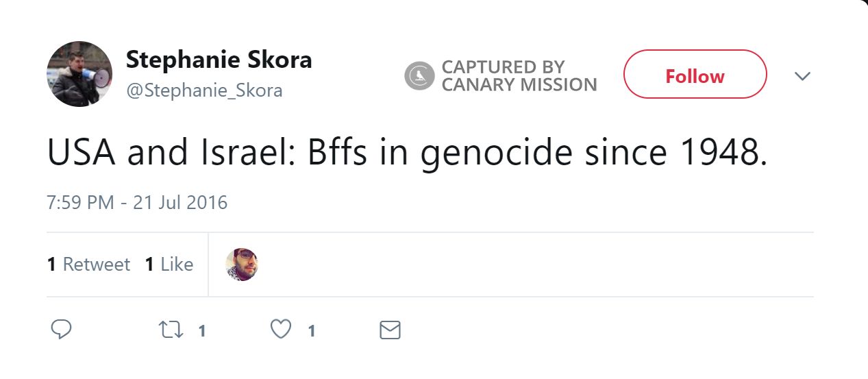
Task: Click the count number beside the heart
Action: 312,331
